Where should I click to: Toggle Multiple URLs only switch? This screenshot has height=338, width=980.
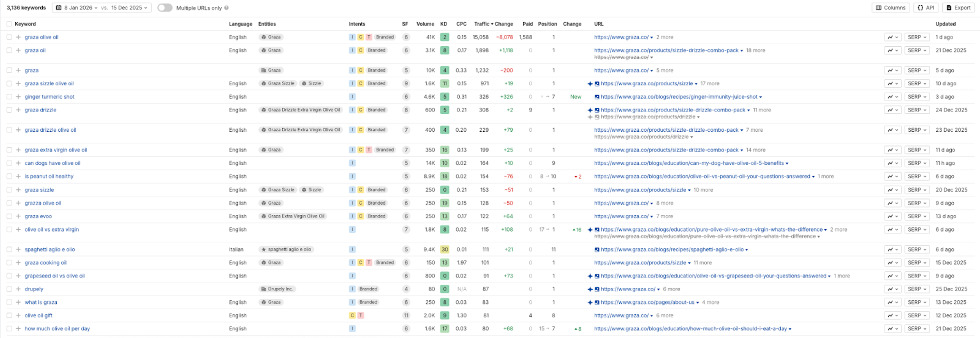165,8
